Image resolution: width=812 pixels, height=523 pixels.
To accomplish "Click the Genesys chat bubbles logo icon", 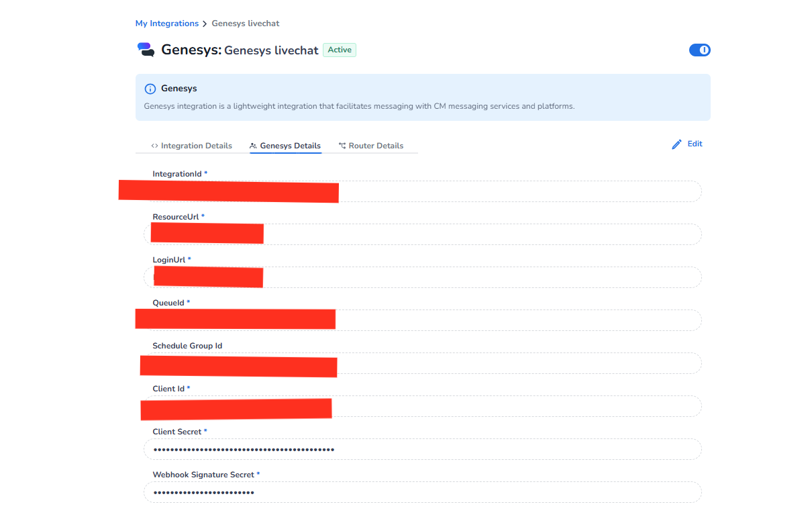I will 146,50.
